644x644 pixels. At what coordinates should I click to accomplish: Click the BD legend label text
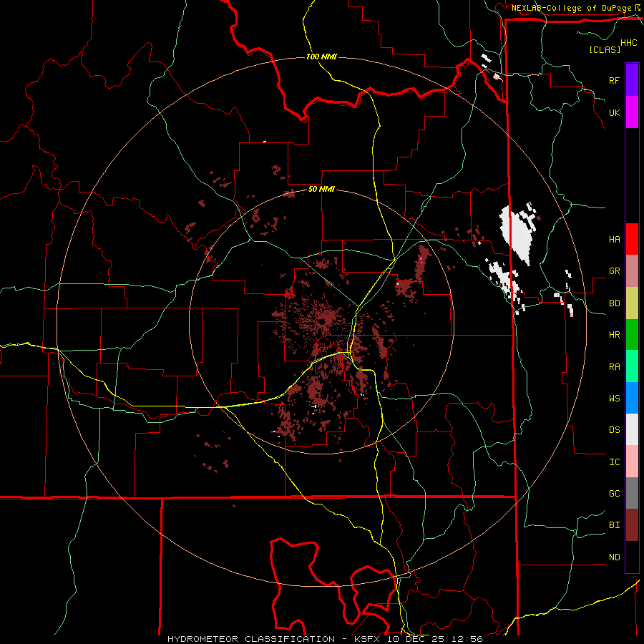tap(614, 303)
